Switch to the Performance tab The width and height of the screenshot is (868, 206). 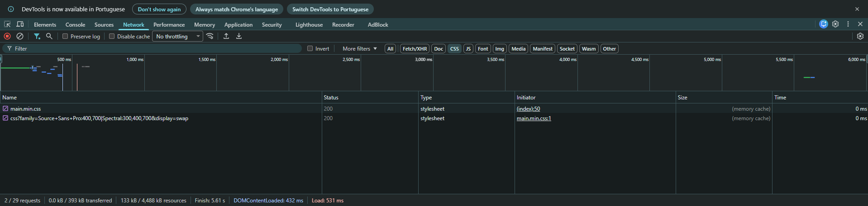point(169,24)
